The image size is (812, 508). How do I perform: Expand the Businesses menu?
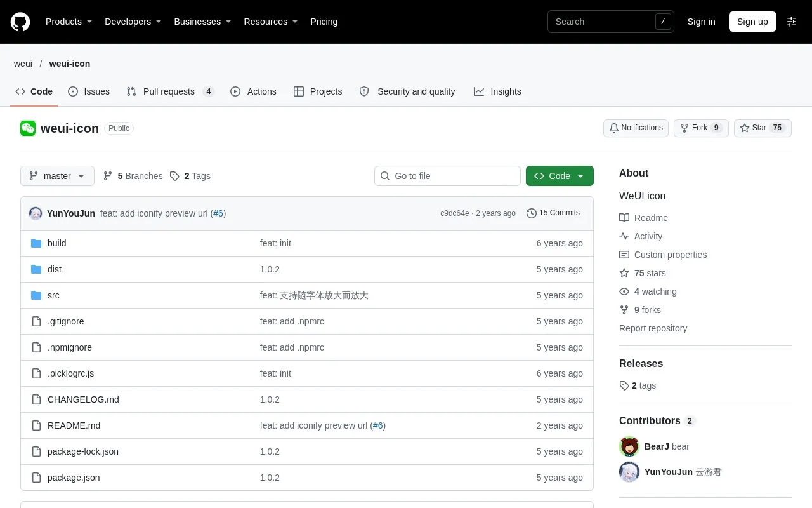202,22
